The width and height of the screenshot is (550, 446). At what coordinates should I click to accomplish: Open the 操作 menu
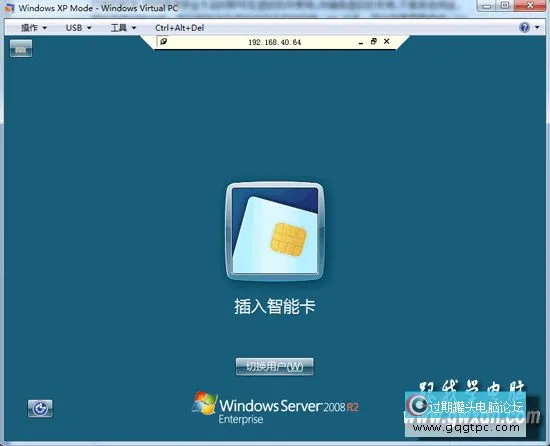pyautogui.click(x=34, y=28)
